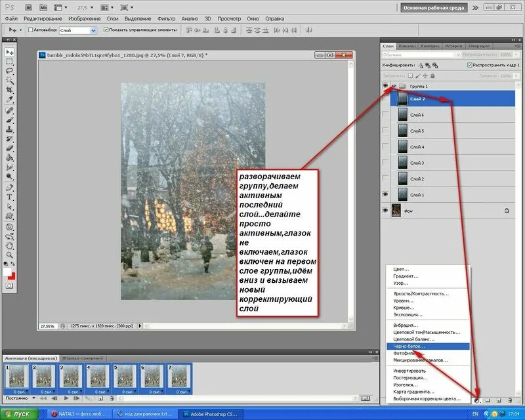This screenshot has width=525, height=420.
Task: Show Слой 4 by clicking its visibility box
Action: click(385, 147)
